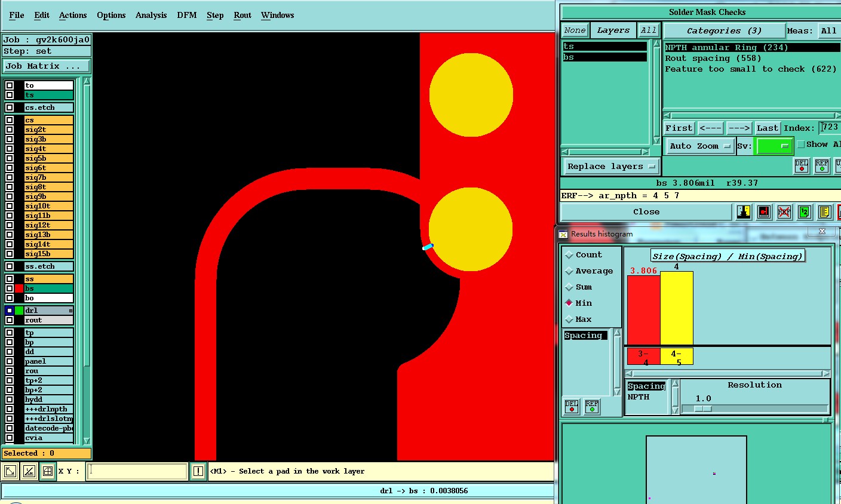The height and width of the screenshot is (504, 841).
Task: Click the exclamation mark alert icon
Action: point(198,471)
